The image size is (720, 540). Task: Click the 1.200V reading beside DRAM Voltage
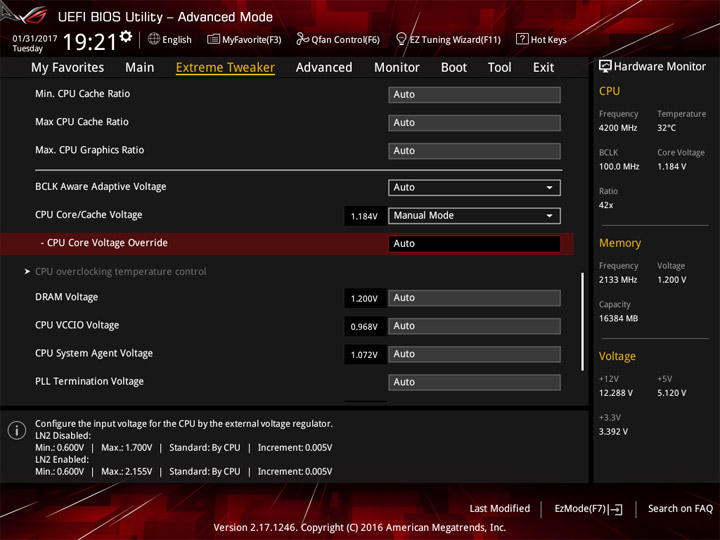364,299
